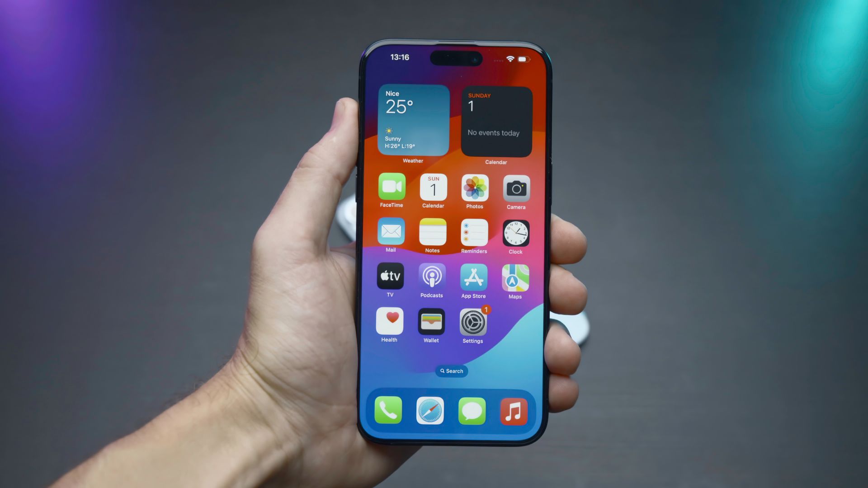Open Podcasts app
Image resolution: width=868 pixels, height=488 pixels.
point(431,278)
